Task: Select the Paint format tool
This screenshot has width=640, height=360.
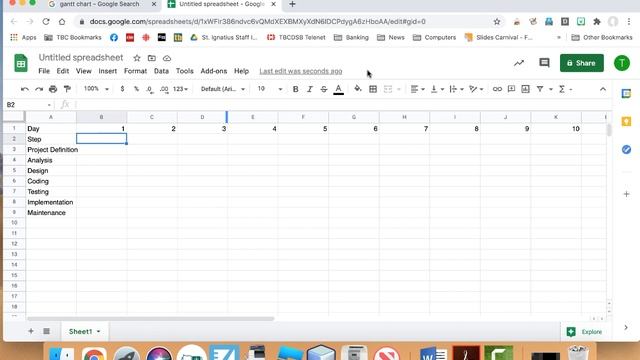Action: pyautogui.click(x=67, y=89)
